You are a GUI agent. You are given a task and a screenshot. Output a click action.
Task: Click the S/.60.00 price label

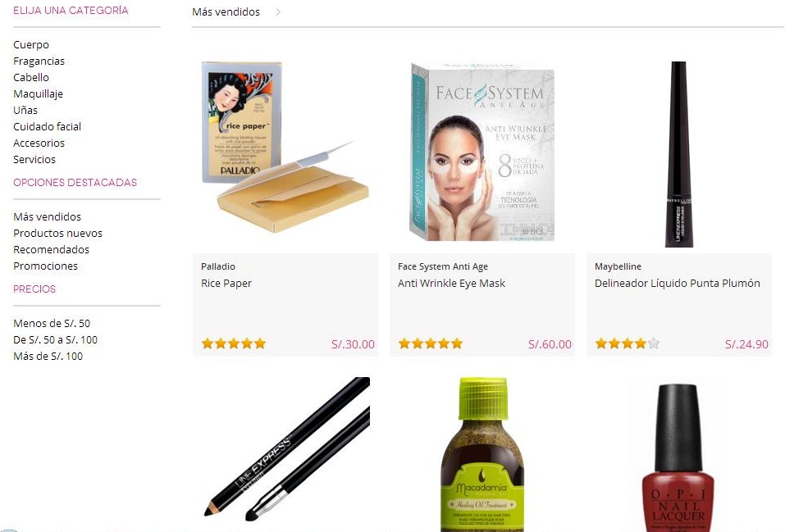tap(550, 344)
